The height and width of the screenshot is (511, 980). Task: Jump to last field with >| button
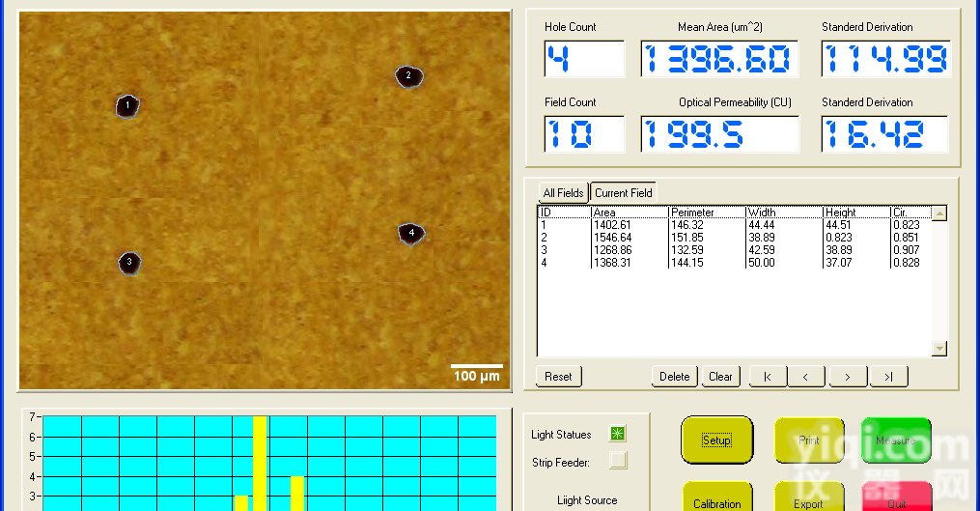pos(887,377)
